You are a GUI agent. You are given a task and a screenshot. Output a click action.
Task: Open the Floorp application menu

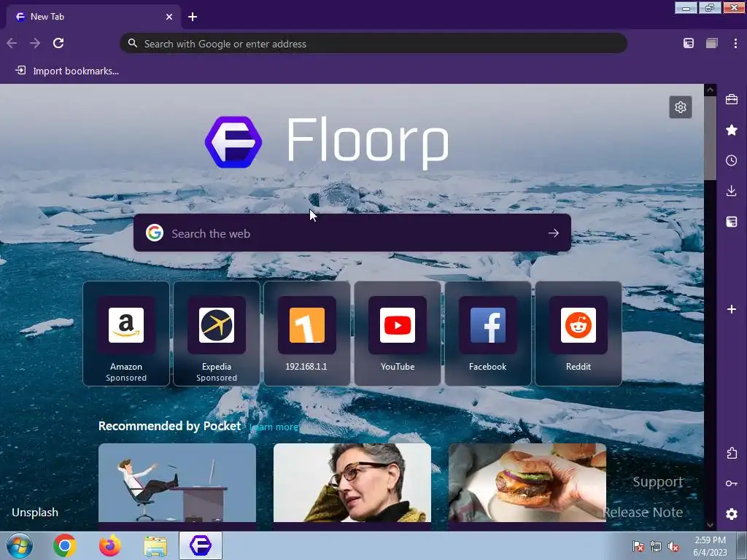point(735,43)
